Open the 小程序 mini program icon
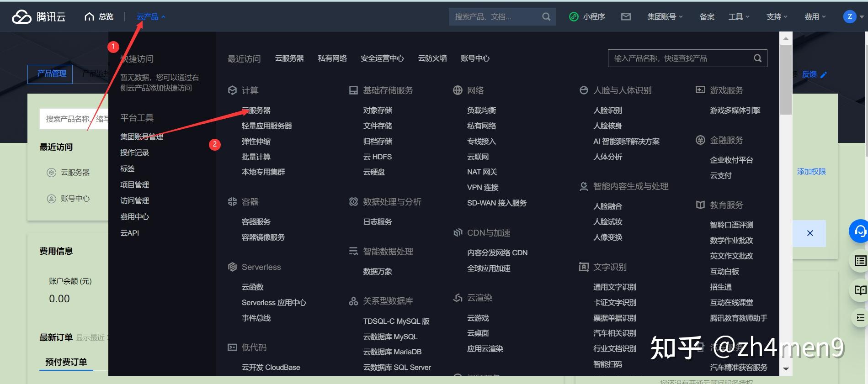Viewport: 868px width, 384px height. [574, 17]
